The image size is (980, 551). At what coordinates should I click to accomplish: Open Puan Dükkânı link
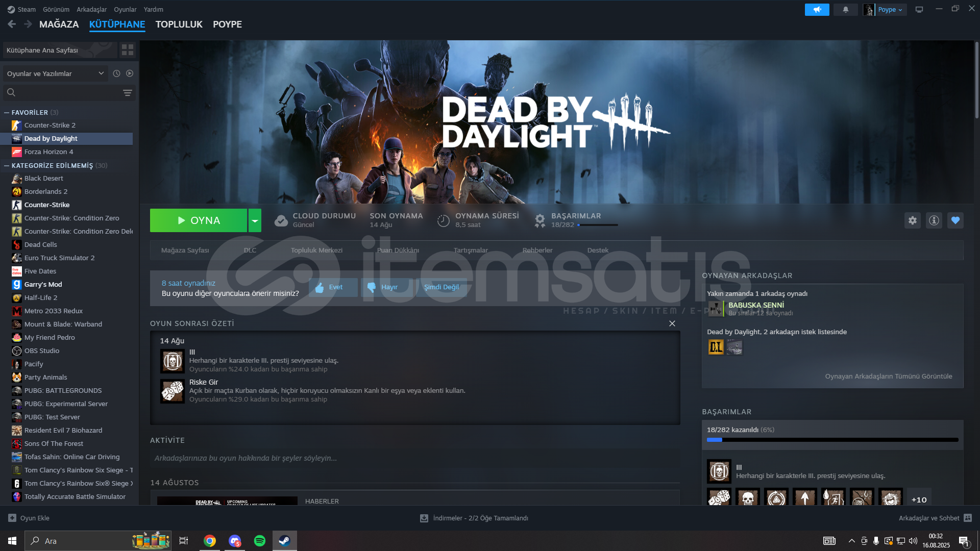(398, 250)
